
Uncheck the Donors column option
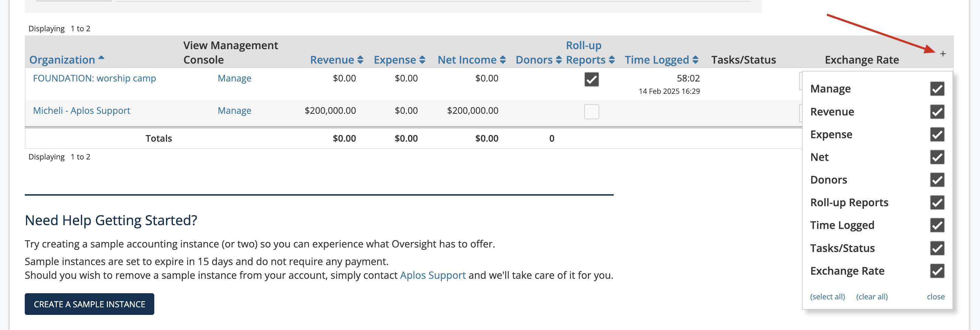click(x=937, y=180)
